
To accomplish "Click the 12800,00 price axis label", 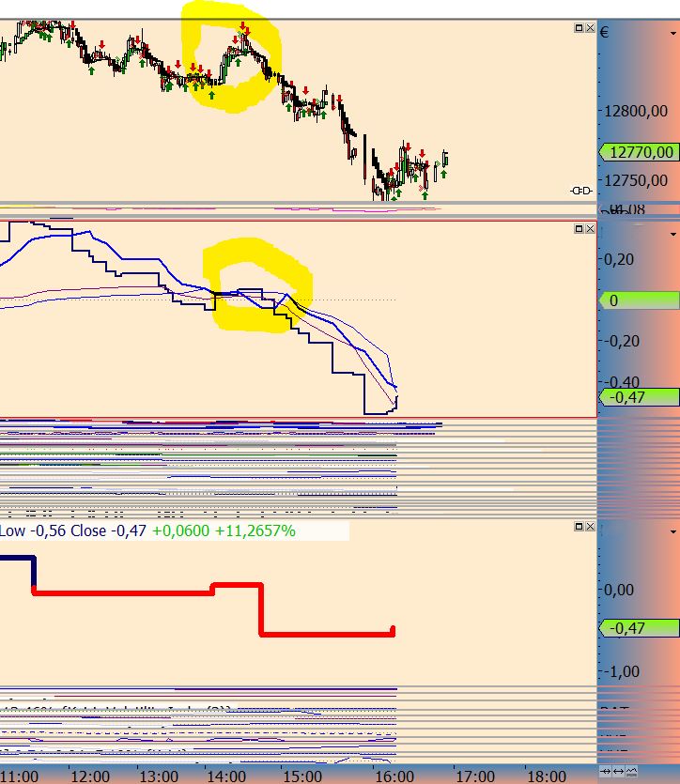I will [636, 111].
